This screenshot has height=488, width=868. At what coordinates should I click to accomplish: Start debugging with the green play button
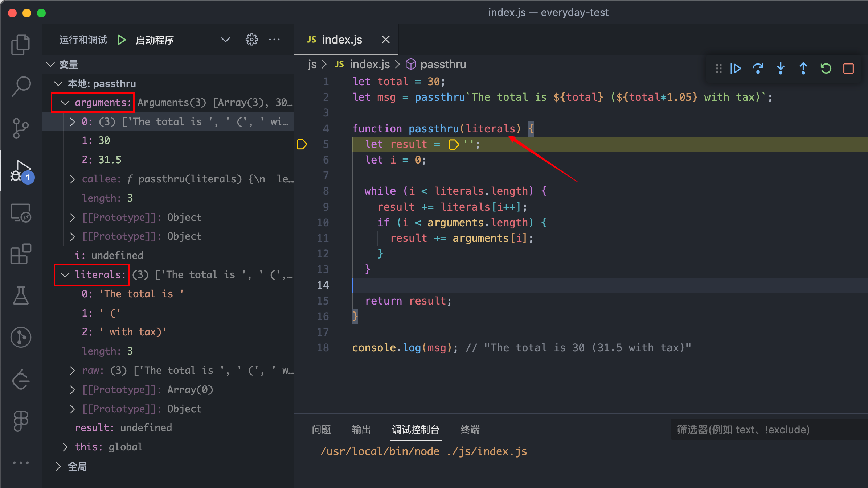(x=122, y=40)
